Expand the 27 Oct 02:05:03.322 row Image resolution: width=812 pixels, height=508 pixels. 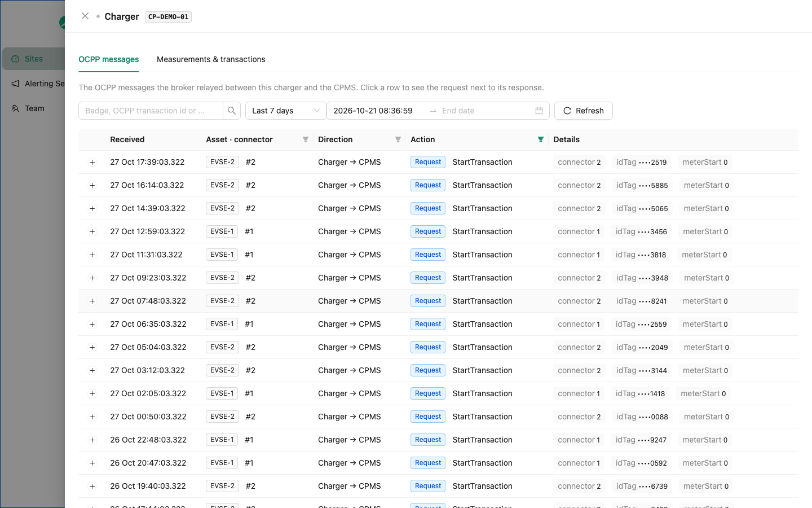(x=92, y=393)
